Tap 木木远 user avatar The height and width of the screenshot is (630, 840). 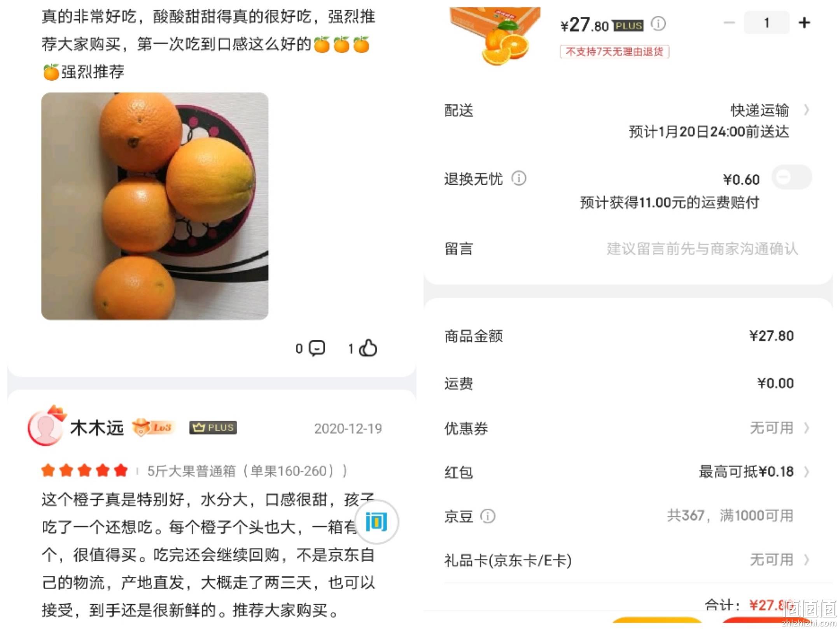coord(45,427)
